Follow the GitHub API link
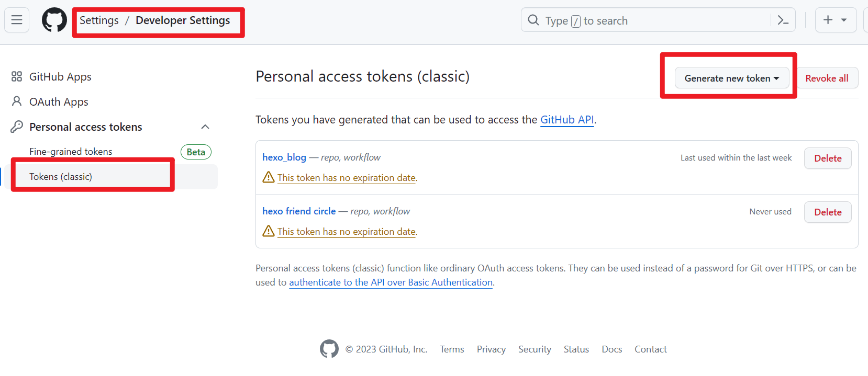The height and width of the screenshot is (376, 868). tap(567, 119)
